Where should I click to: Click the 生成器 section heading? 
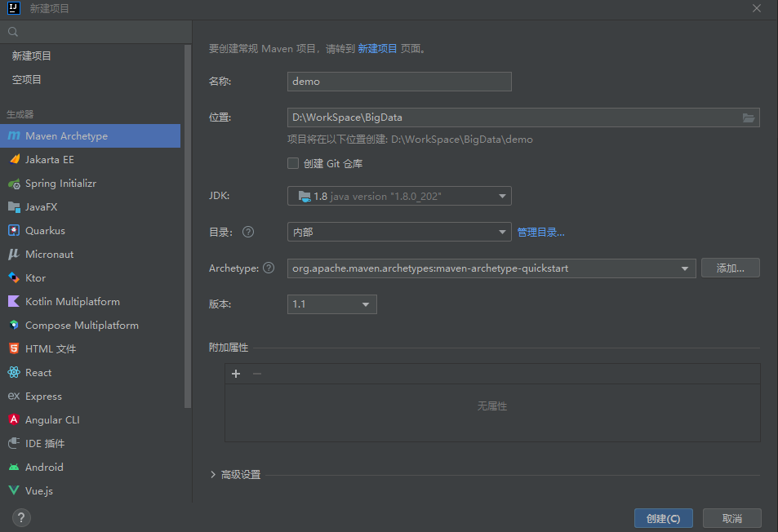pos(20,114)
